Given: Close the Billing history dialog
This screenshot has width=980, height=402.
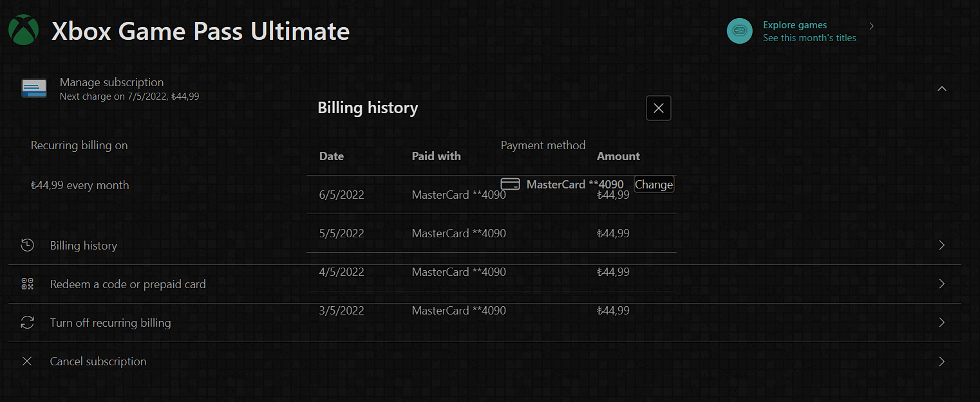Looking at the screenshot, I should point(658,108).
